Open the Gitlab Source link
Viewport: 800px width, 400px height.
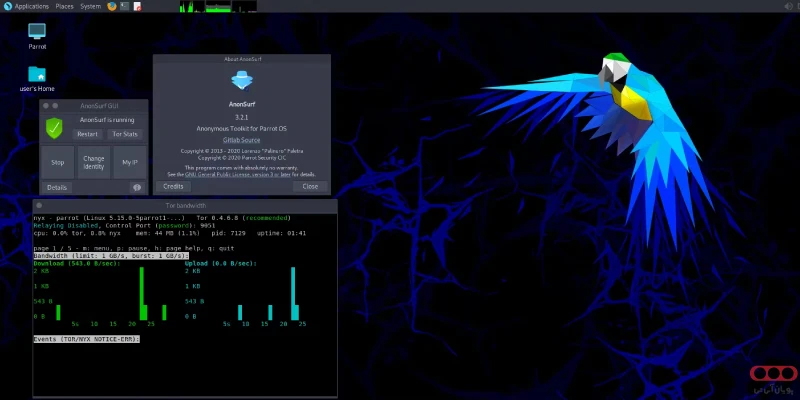point(241,140)
